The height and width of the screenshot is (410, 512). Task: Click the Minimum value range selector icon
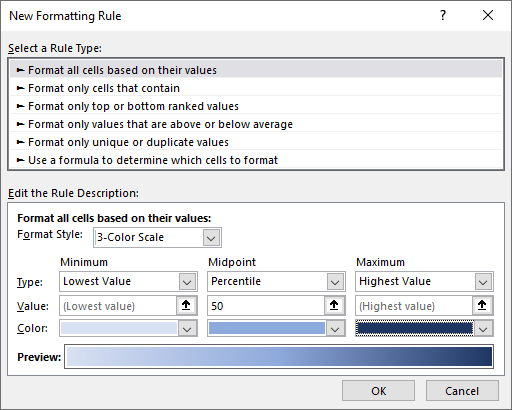186,305
